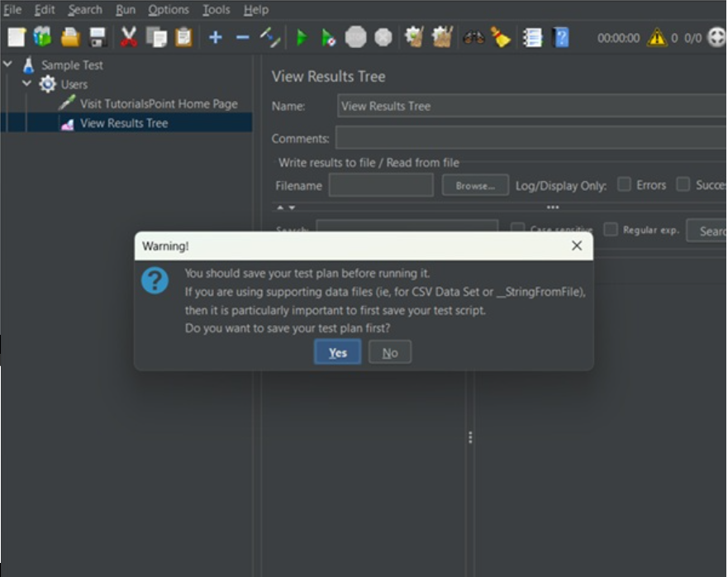Click the broom Reset Search icon
This screenshot has width=728, height=577.
tap(501, 37)
